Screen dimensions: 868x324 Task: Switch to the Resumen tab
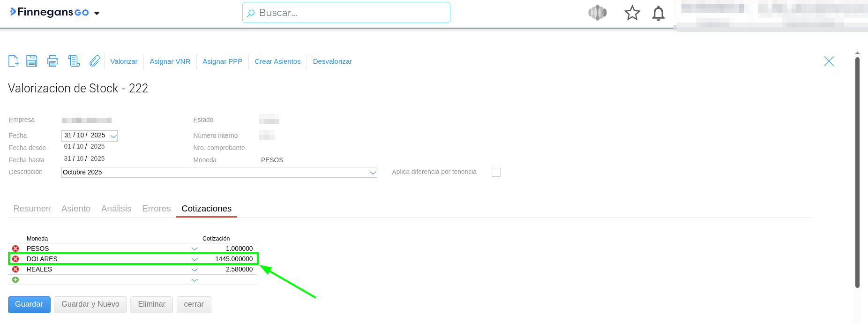click(32, 209)
